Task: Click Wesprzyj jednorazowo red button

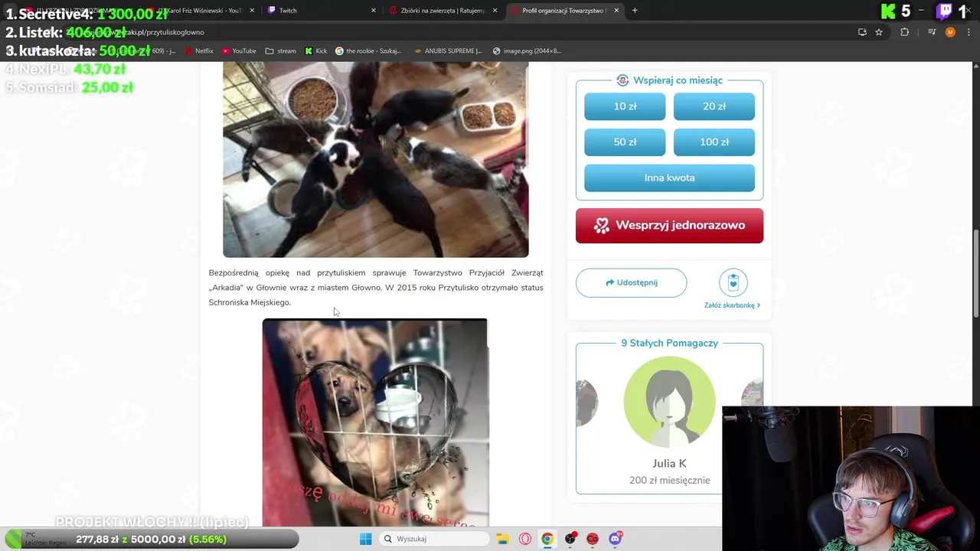Action: (x=669, y=226)
